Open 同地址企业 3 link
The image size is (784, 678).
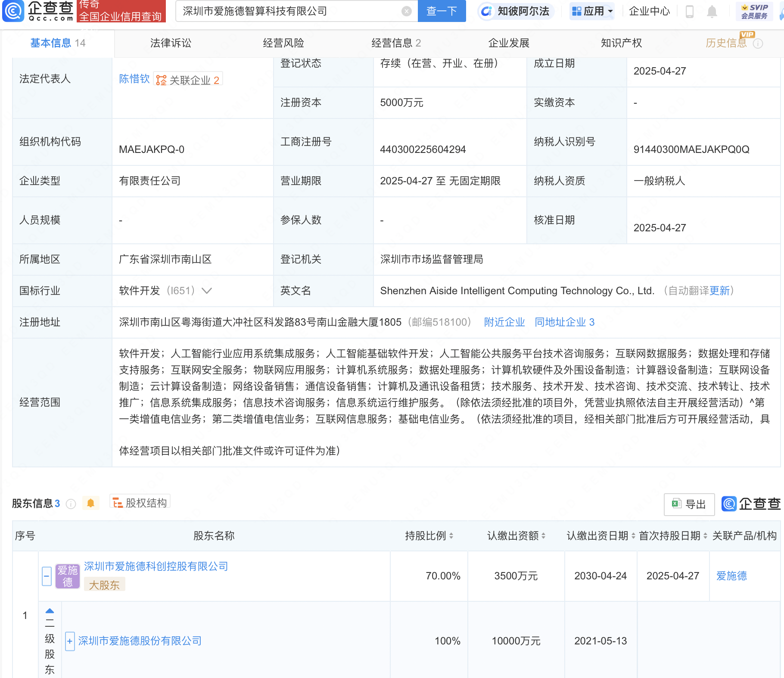click(x=564, y=322)
